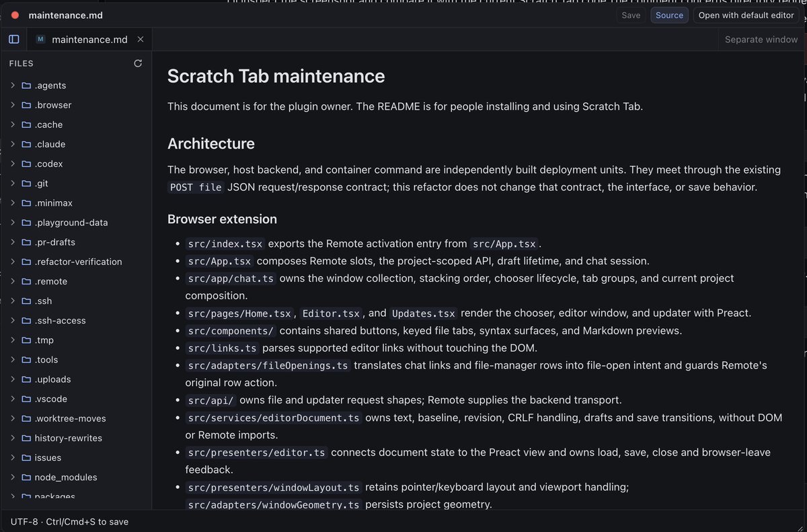
Task: Click the .ssh folder icon
Action: (26, 301)
